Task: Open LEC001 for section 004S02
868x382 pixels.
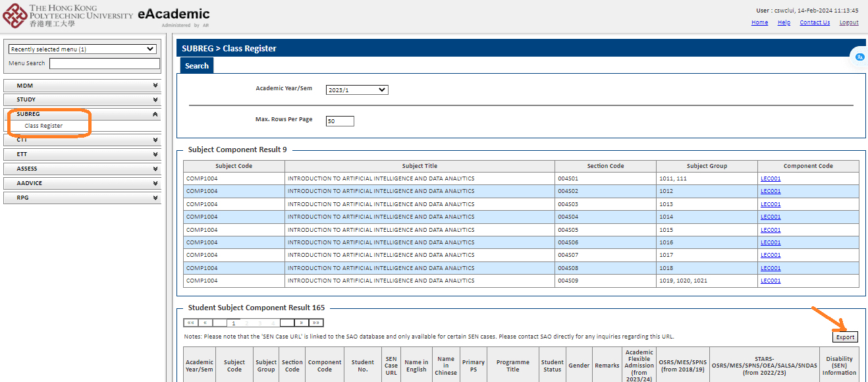Action: [771, 191]
